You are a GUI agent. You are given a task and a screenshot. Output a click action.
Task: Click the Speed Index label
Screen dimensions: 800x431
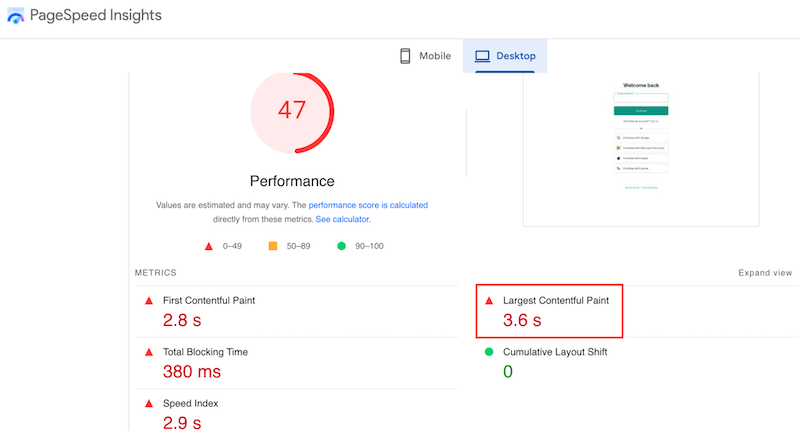point(190,403)
